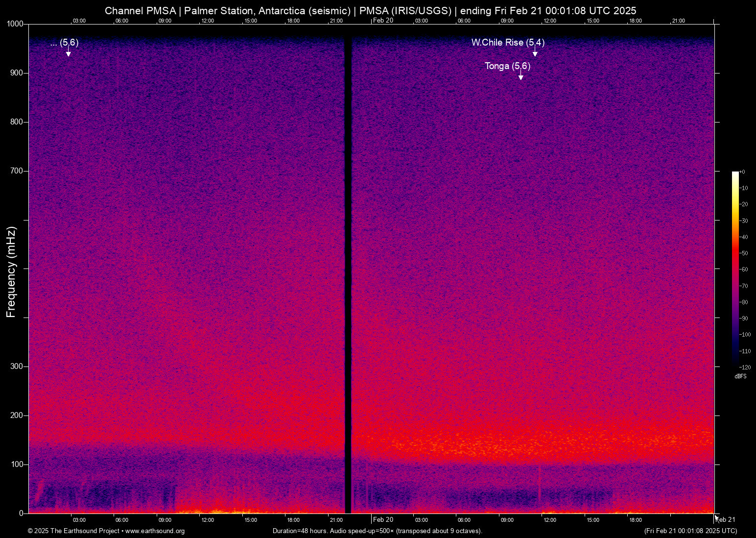The image size is (756, 538).
Task: Click the 'dBFS' unit label under the color scale
Action: [740, 376]
